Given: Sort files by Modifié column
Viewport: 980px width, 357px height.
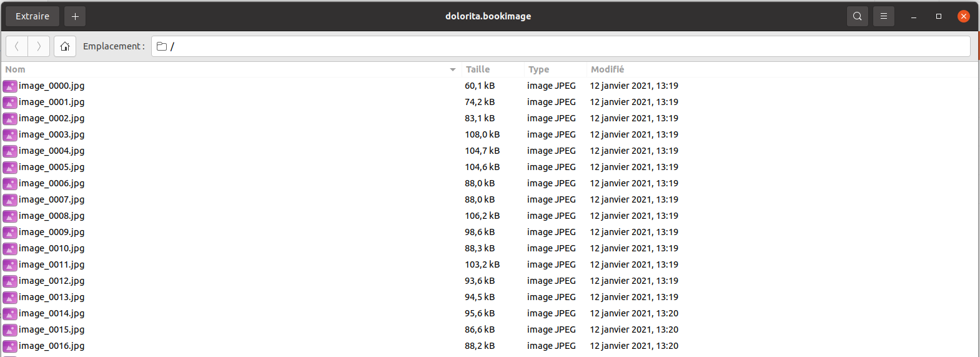Looking at the screenshot, I should [607, 69].
